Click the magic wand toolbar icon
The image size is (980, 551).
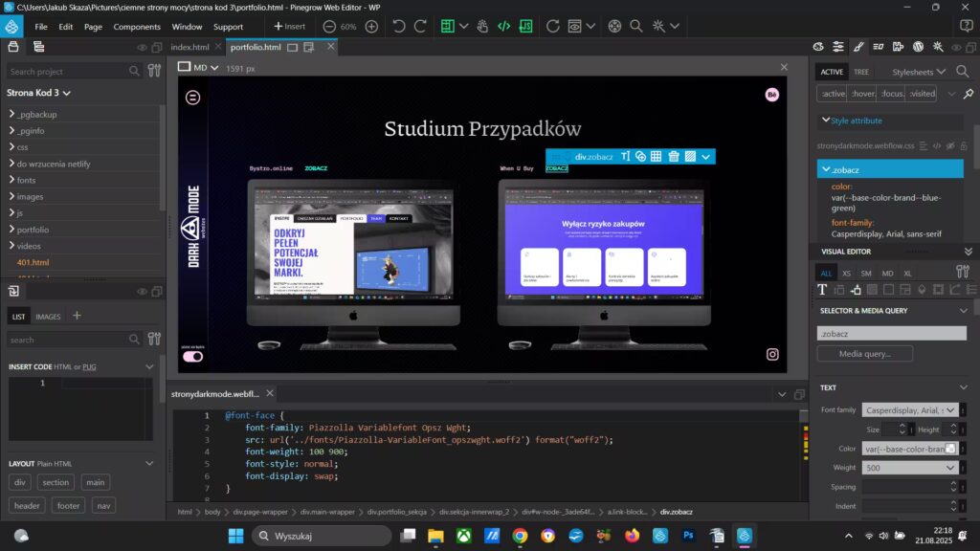pos(657,26)
